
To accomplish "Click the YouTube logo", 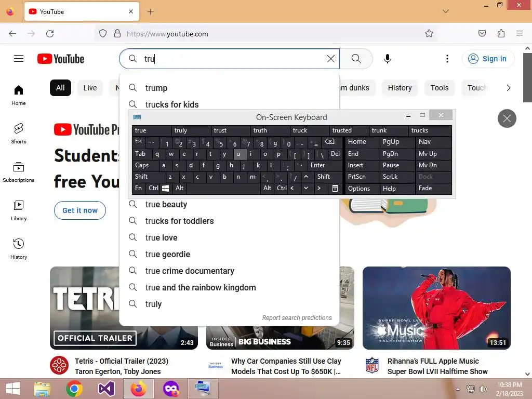I will [x=61, y=59].
